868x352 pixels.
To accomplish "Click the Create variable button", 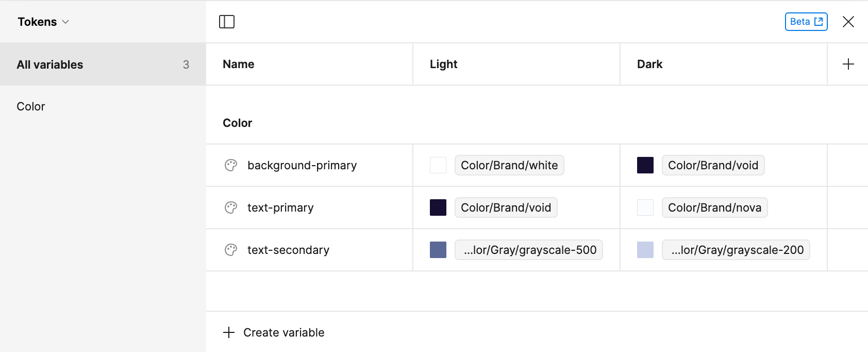I will coord(283,332).
